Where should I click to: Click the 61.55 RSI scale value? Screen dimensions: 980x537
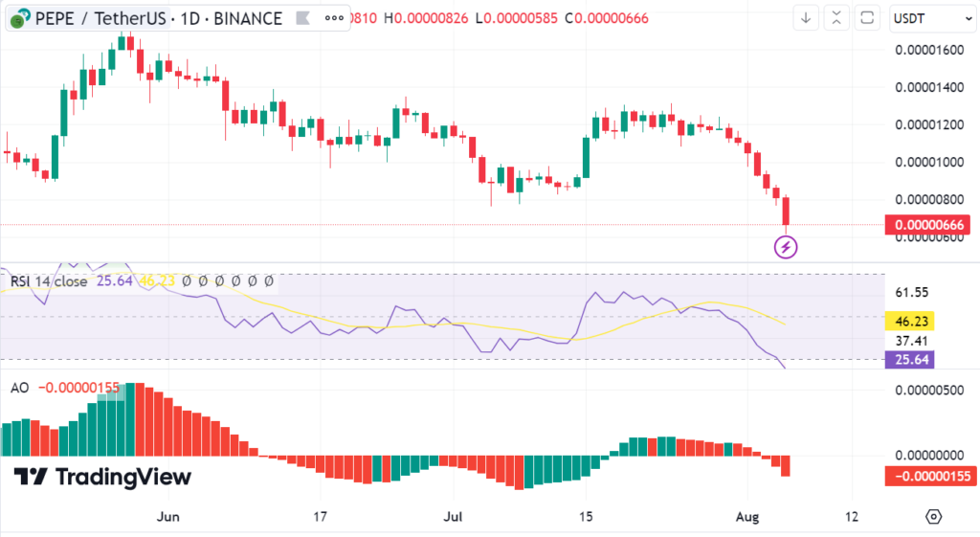pyautogui.click(x=912, y=292)
